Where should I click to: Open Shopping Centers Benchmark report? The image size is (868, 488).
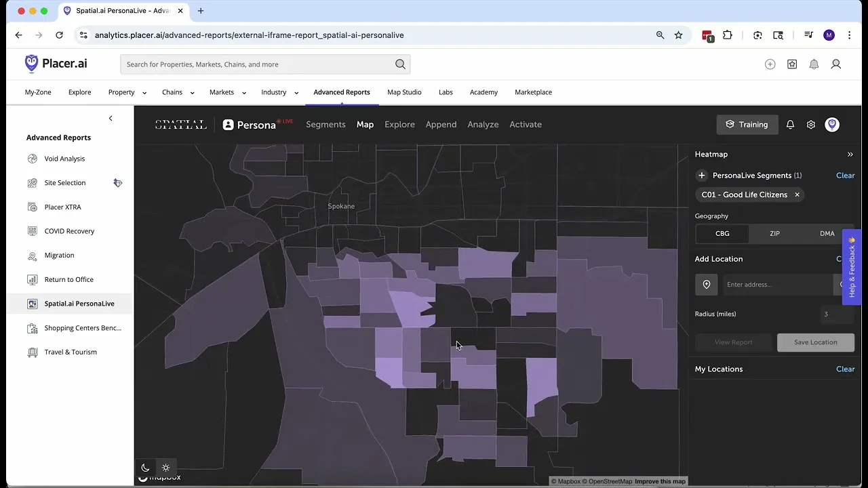pos(83,328)
